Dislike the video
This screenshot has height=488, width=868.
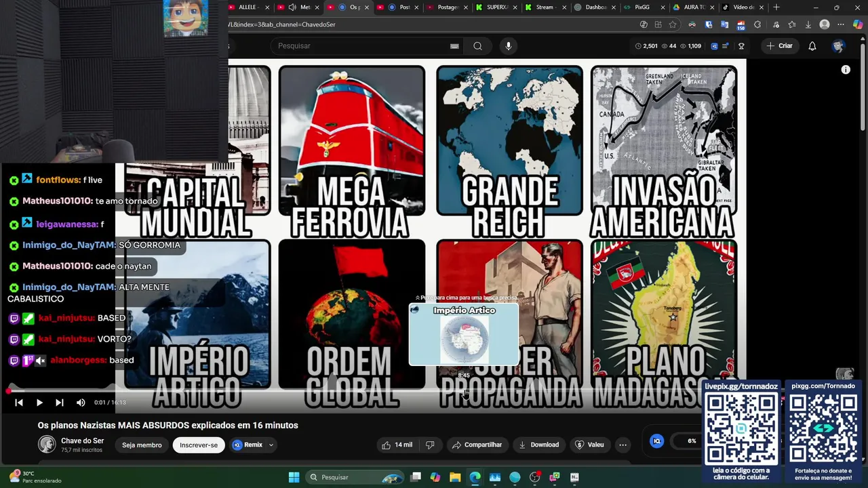(x=430, y=445)
